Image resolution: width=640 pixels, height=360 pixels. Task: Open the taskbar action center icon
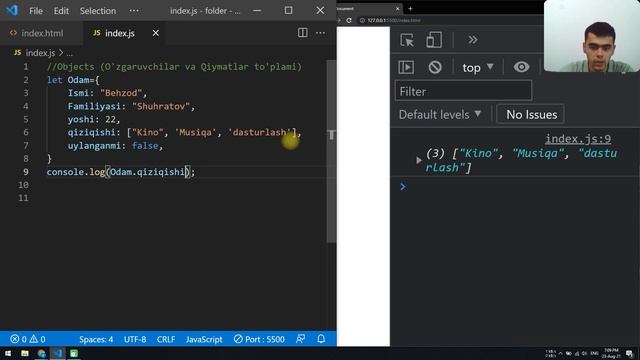tap(629, 353)
